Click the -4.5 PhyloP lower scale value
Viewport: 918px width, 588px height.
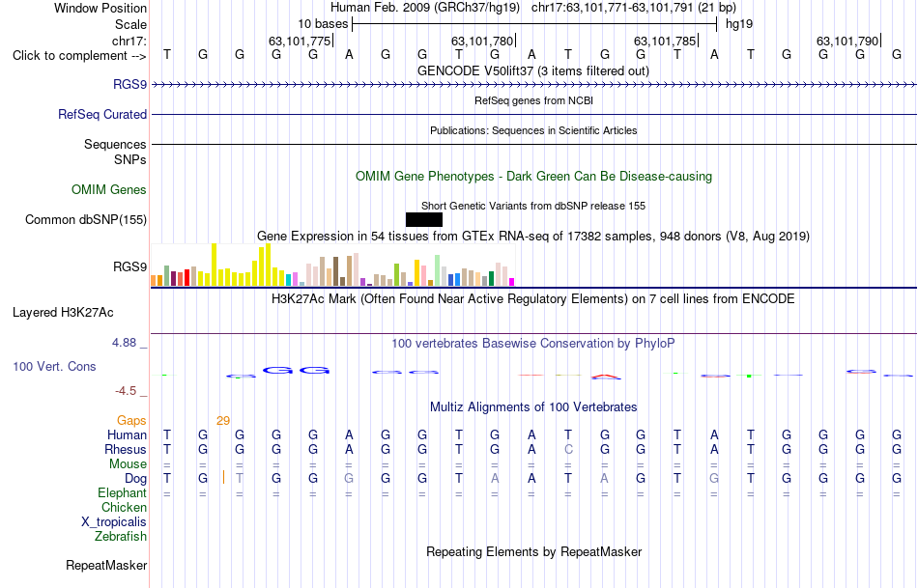coord(126,391)
